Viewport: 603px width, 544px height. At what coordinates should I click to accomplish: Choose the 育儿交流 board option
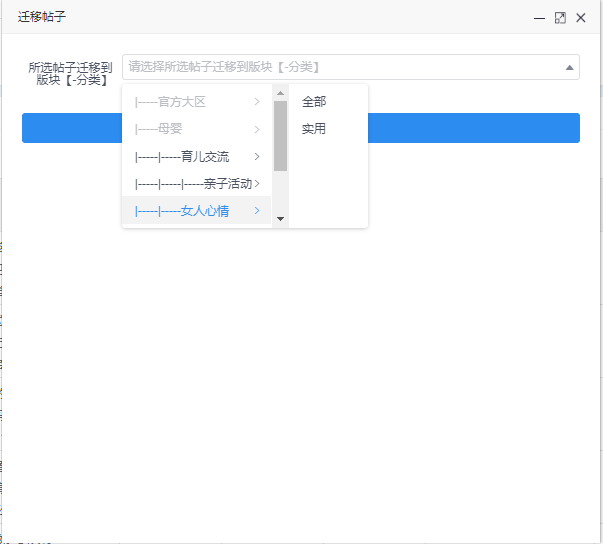pos(197,156)
